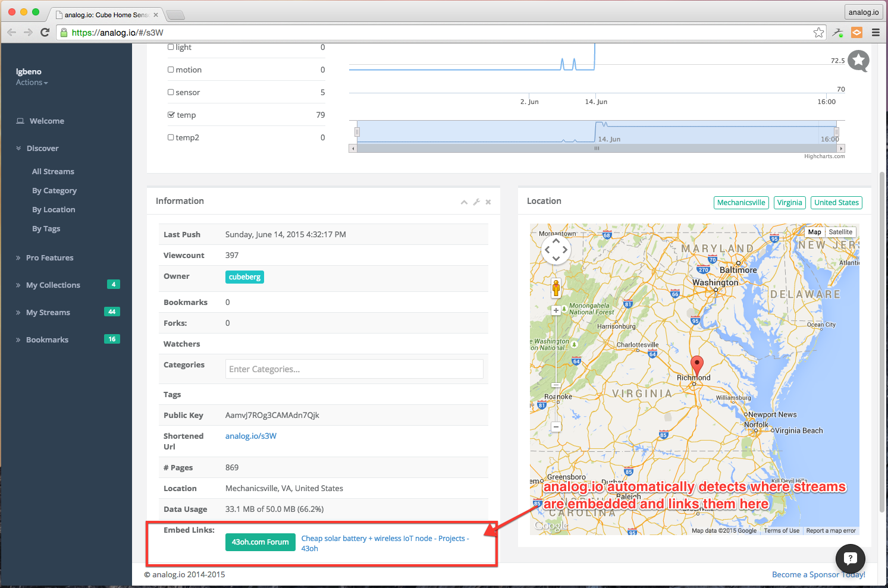Open the Chrome hamburger menu

[876, 32]
